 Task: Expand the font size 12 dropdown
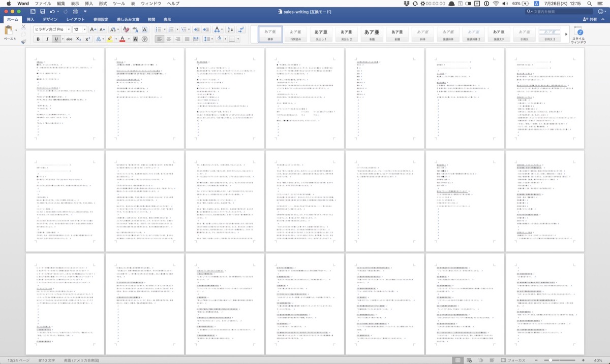84,29
